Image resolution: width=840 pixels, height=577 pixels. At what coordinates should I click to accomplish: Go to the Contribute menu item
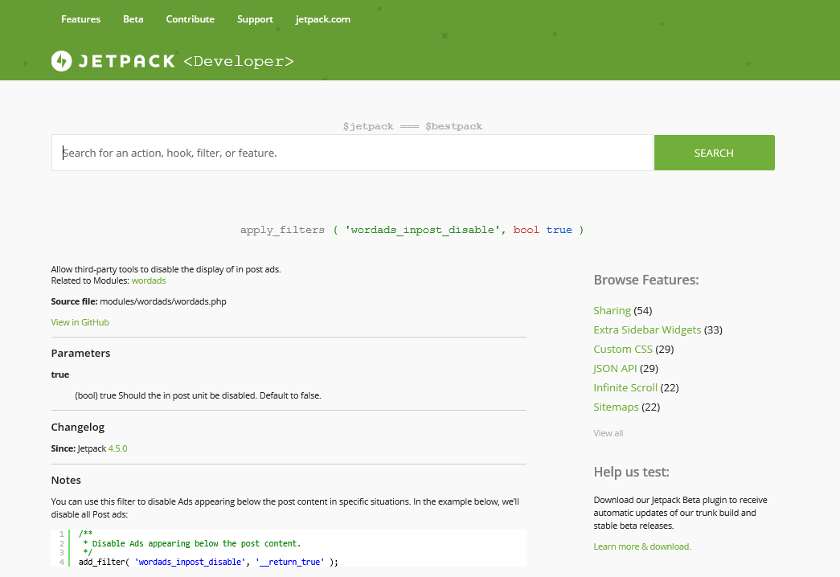coord(190,19)
